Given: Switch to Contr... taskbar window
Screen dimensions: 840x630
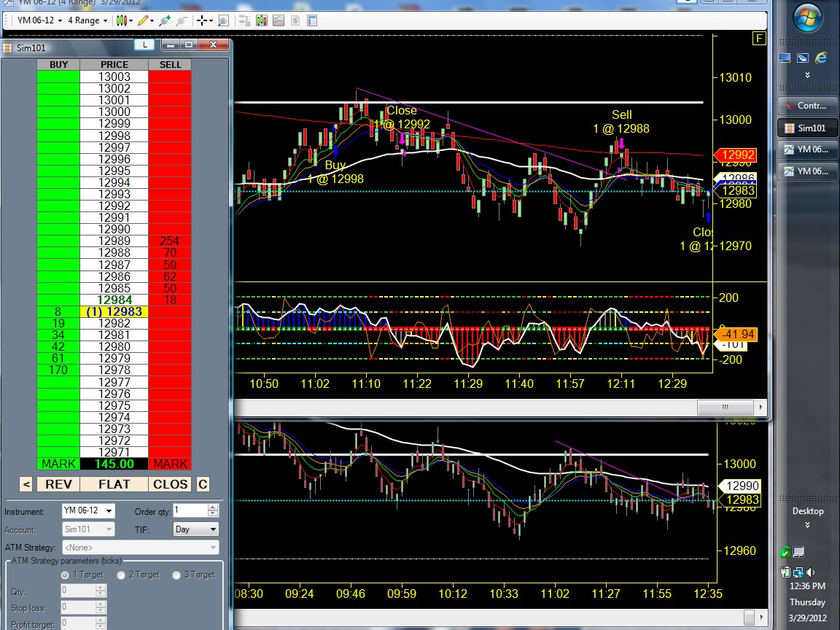Looking at the screenshot, I should (807, 106).
